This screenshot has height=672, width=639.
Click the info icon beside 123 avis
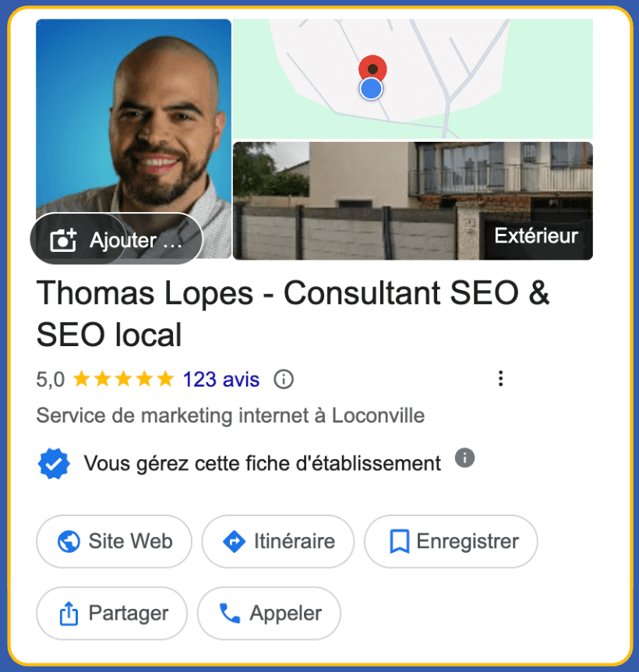click(x=284, y=380)
